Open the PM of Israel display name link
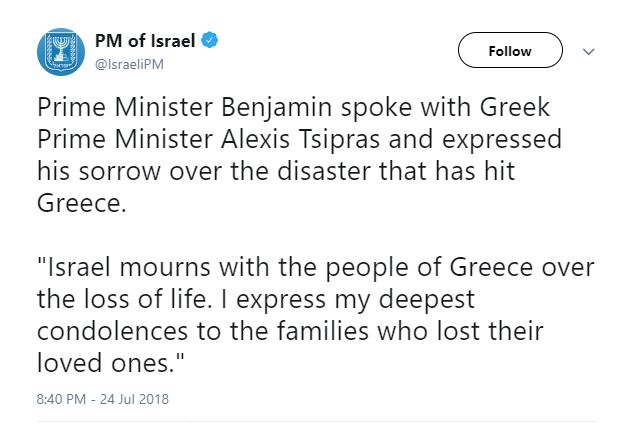633x424 pixels. 145,40
